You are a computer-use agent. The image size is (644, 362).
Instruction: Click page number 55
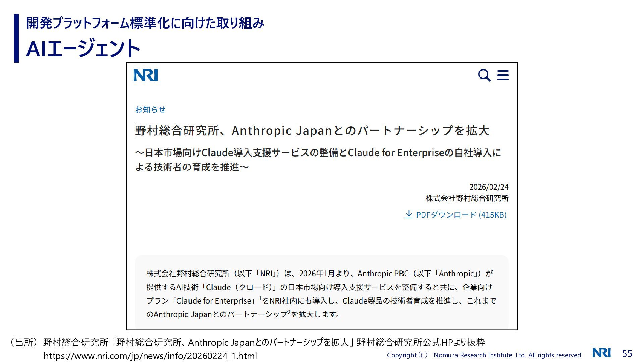click(x=627, y=353)
